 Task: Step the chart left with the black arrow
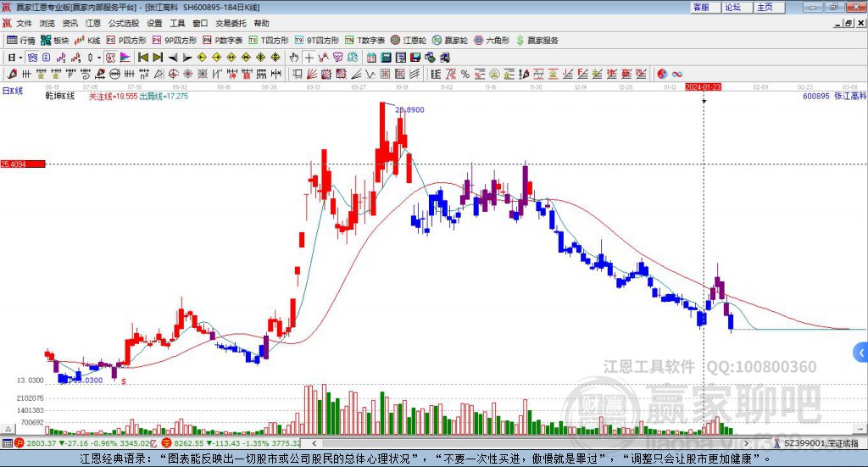[x=173, y=58]
